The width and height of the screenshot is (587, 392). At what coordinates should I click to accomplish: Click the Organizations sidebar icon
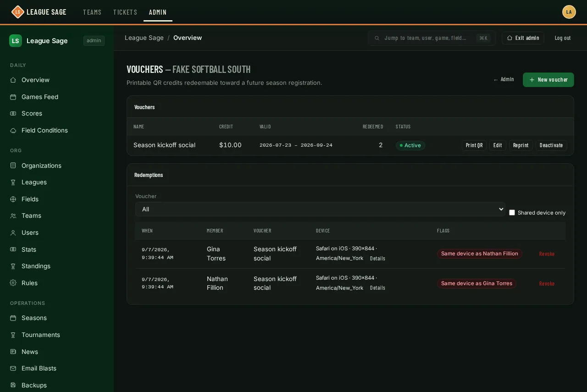click(x=13, y=166)
